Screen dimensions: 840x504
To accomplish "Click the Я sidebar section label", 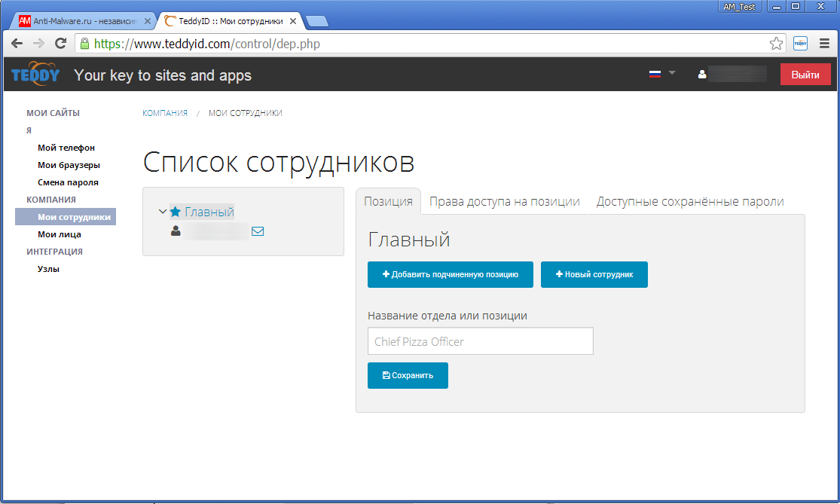I will click(x=29, y=130).
